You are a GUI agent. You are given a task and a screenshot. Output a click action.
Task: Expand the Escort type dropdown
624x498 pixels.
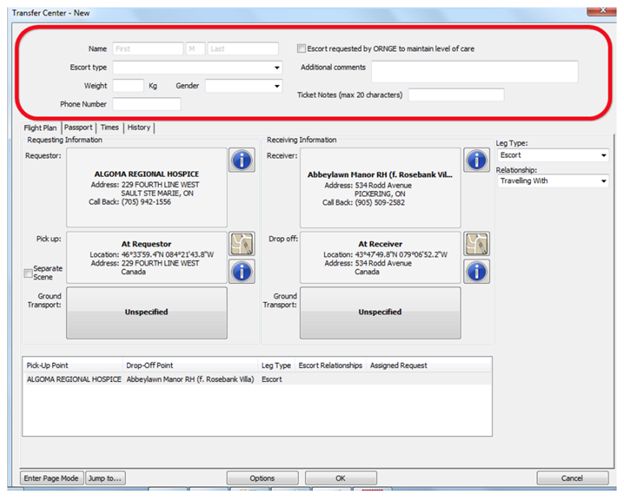pos(277,67)
